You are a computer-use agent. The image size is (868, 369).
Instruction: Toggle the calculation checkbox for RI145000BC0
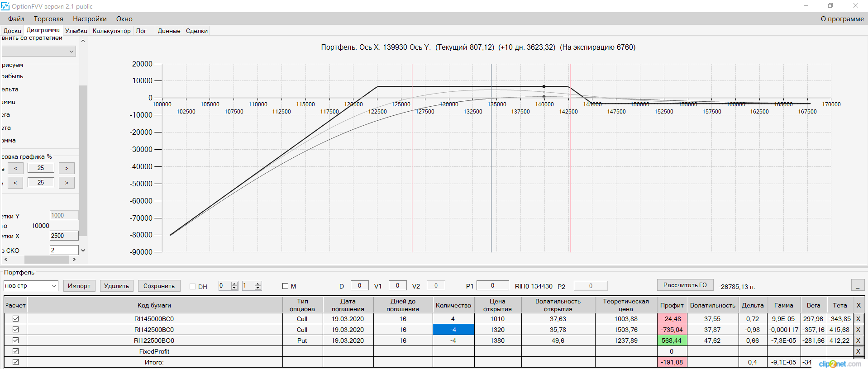[16, 319]
